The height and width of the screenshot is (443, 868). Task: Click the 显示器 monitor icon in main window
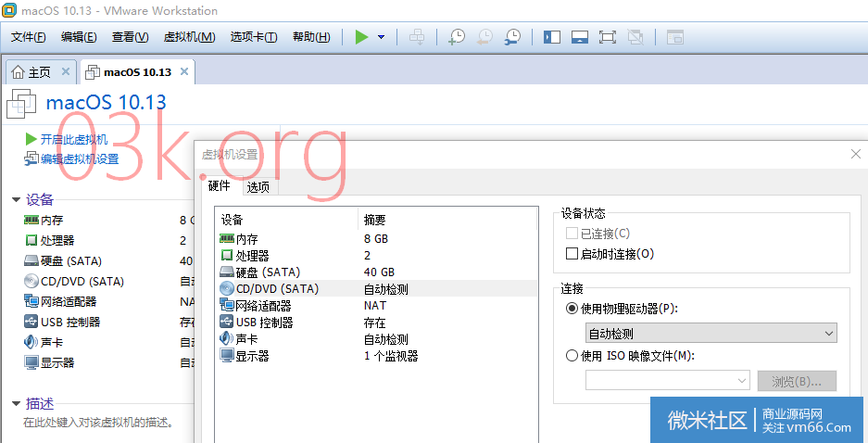31,363
